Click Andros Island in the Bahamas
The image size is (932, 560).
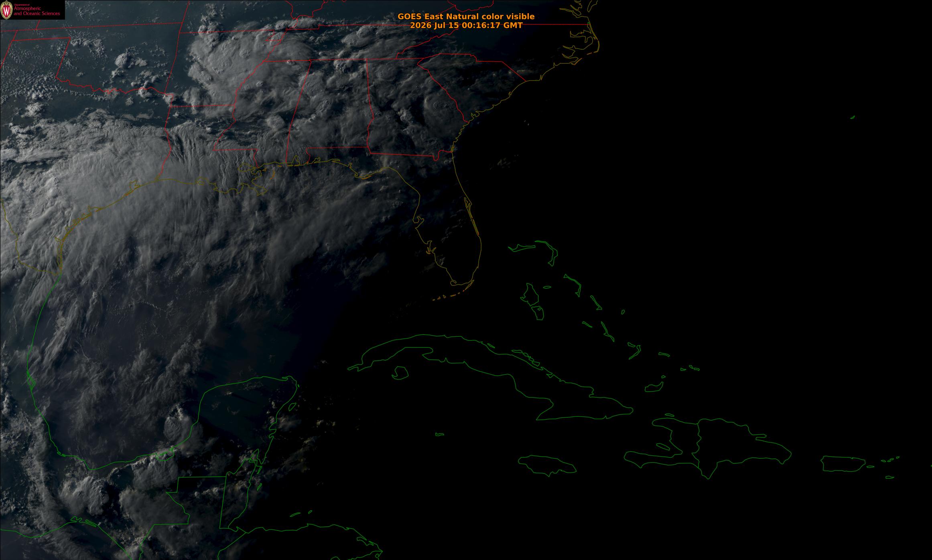(533, 301)
